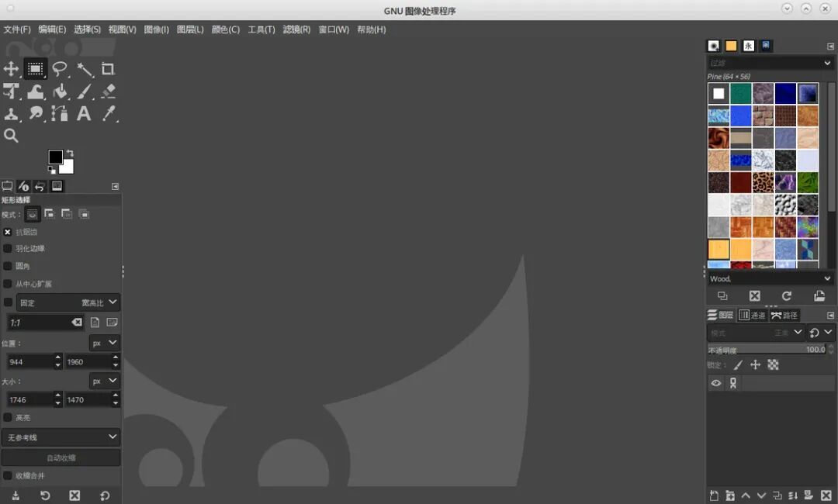Choose the Paintbrush tool
The image size is (838, 504).
[85, 91]
